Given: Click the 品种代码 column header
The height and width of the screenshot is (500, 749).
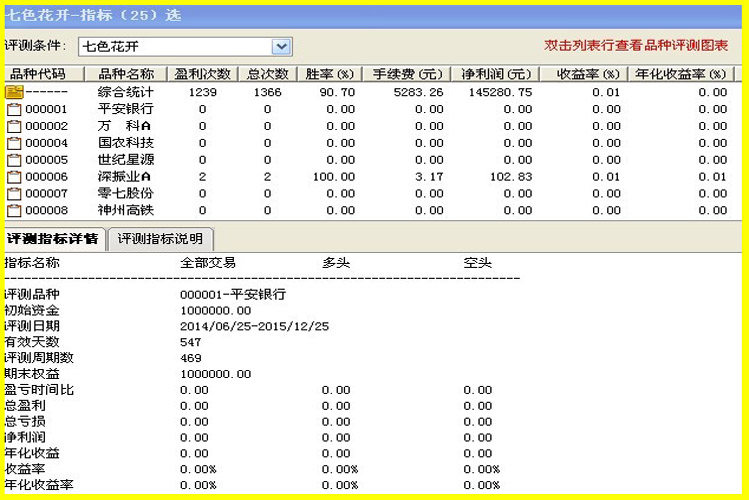Looking at the screenshot, I should tap(38, 74).
